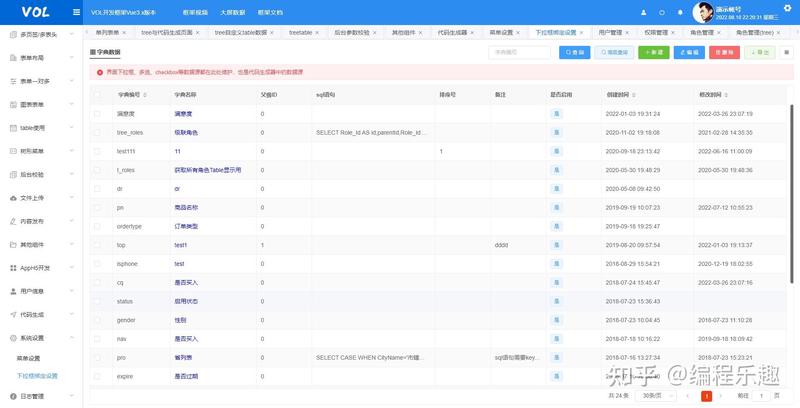Check the t_roles row checkbox
Screen dimensions: 800x408
tap(97, 170)
